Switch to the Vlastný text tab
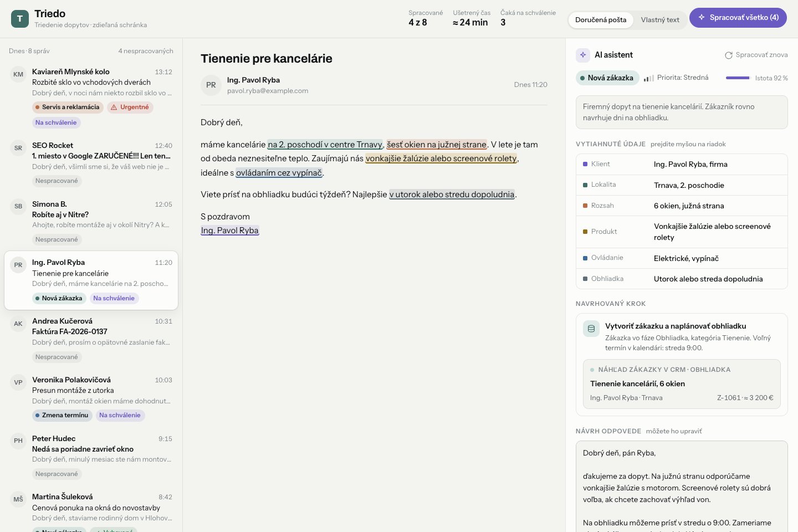 click(x=660, y=20)
